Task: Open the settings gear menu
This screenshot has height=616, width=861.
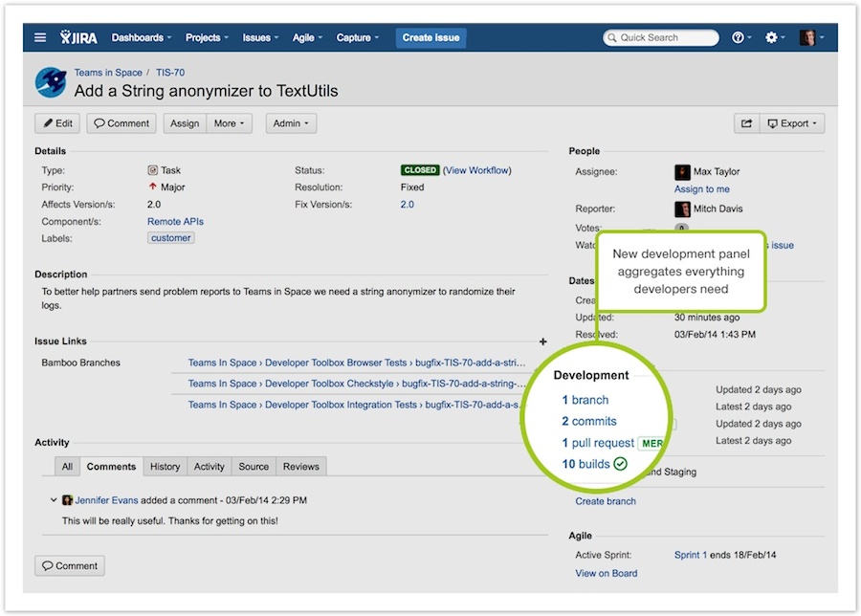Action: pyautogui.click(x=774, y=37)
